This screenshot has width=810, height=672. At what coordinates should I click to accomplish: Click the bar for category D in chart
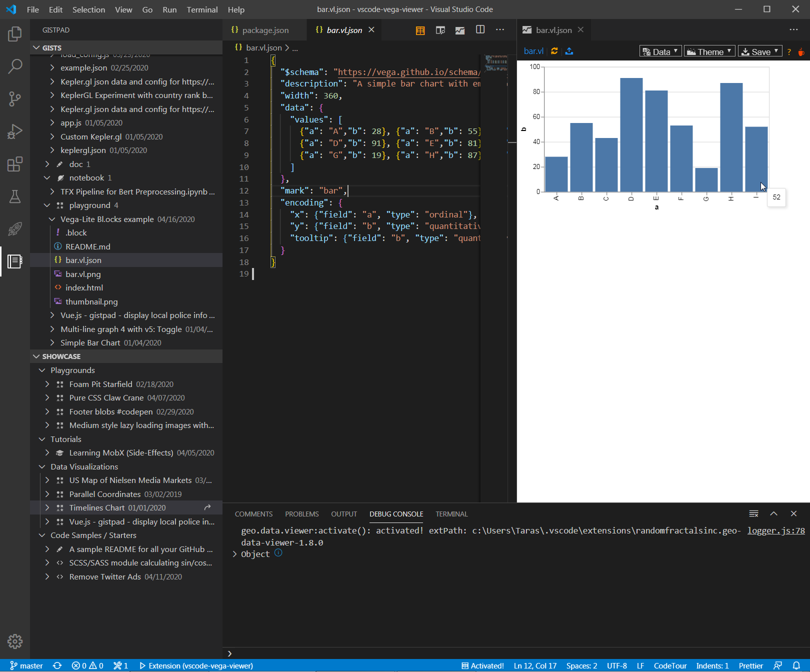(x=631, y=134)
